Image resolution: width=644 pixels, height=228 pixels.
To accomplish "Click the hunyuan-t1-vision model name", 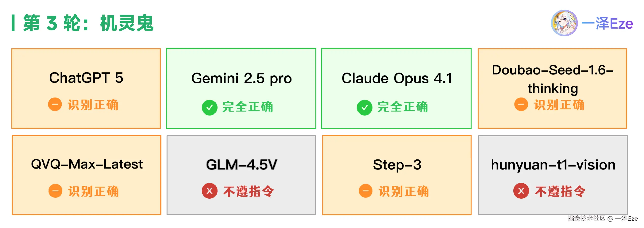I will pyautogui.click(x=553, y=165).
